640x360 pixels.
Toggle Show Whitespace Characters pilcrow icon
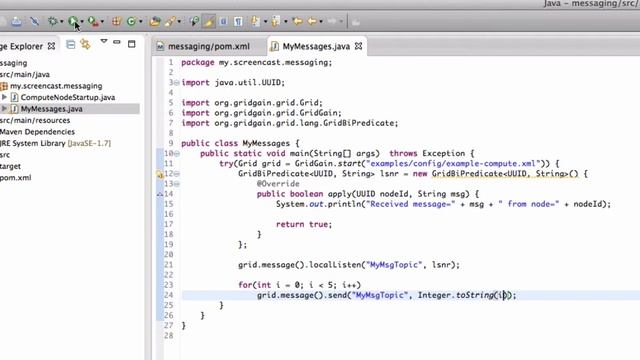[x=238, y=21]
